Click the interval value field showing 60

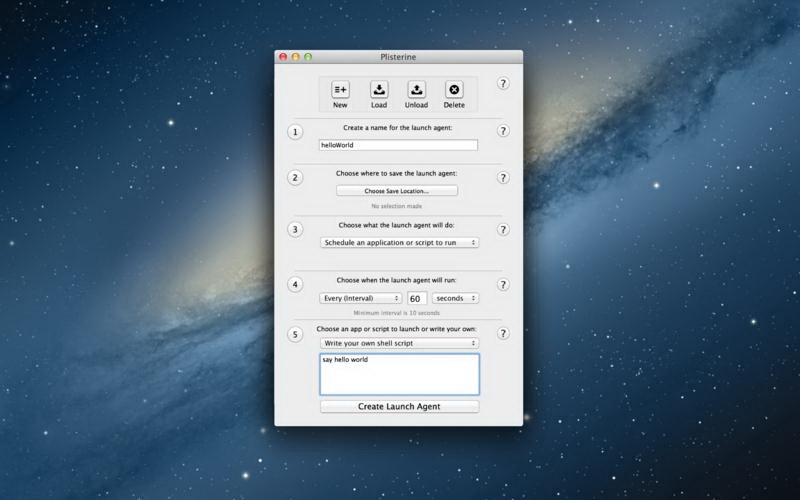click(416, 298)
